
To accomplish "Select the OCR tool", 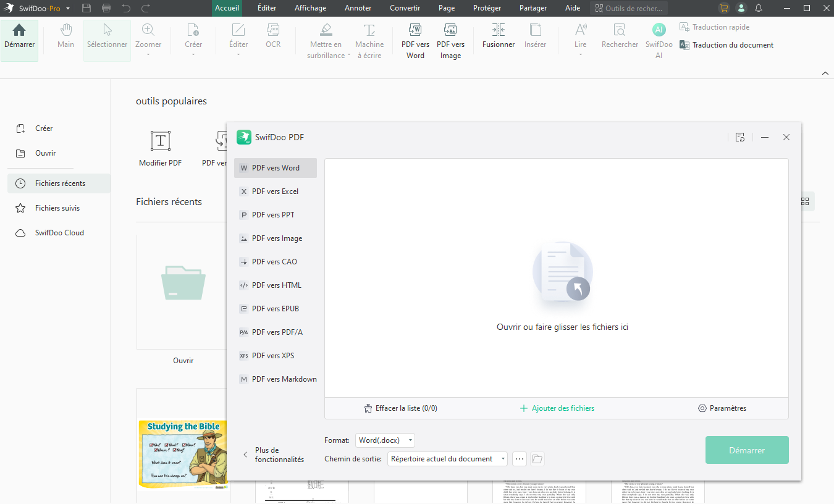I will (x=272, y=39).
